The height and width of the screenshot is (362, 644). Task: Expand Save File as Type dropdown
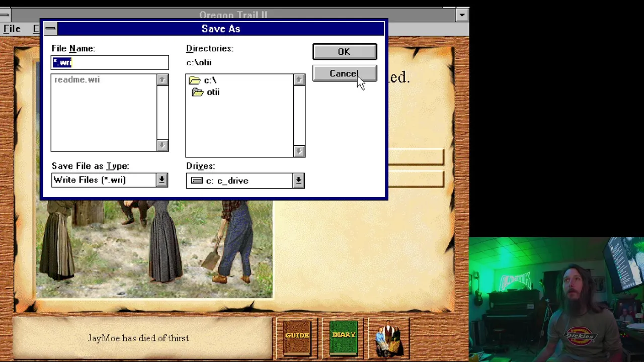click(162, 180)
